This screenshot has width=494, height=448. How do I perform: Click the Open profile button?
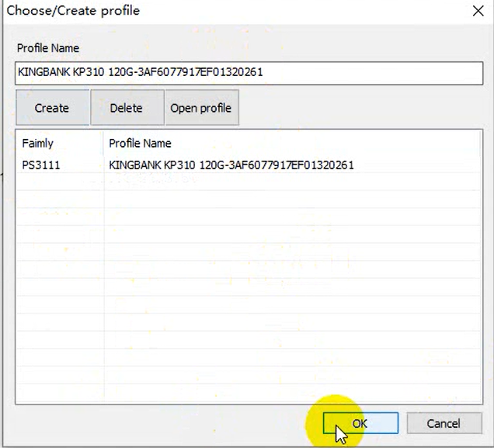coord(201,108)
